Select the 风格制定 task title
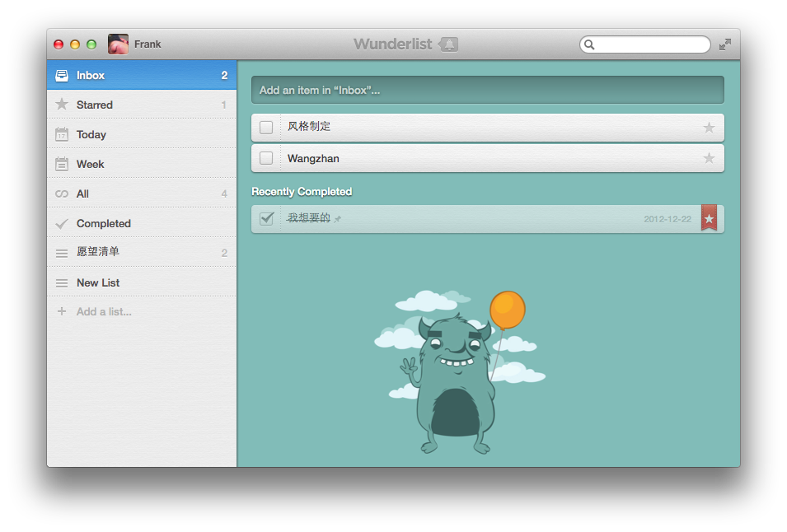Image resolution: width=787 pixels, height=532 pixels. [x=309, y=126]
